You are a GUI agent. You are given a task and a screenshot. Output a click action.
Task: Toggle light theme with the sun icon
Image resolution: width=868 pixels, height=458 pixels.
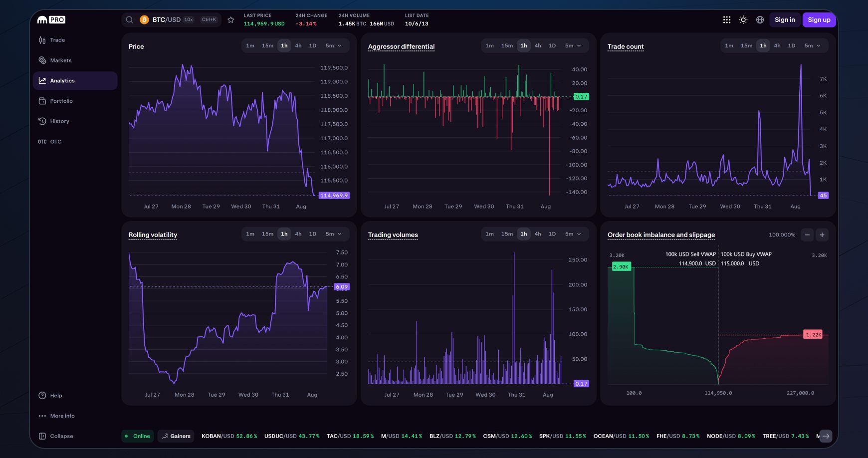743,19
